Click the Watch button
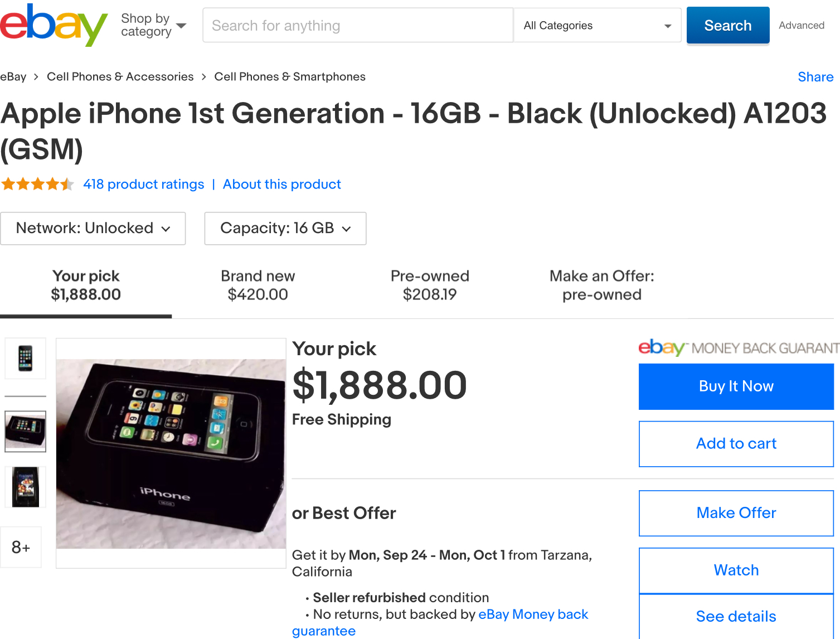This screenshot has width=840, height=639. [736, 570]
